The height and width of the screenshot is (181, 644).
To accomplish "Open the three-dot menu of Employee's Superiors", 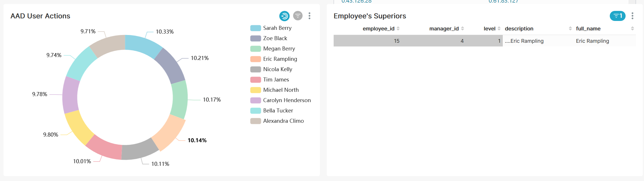I will click(x=632, y=16).
